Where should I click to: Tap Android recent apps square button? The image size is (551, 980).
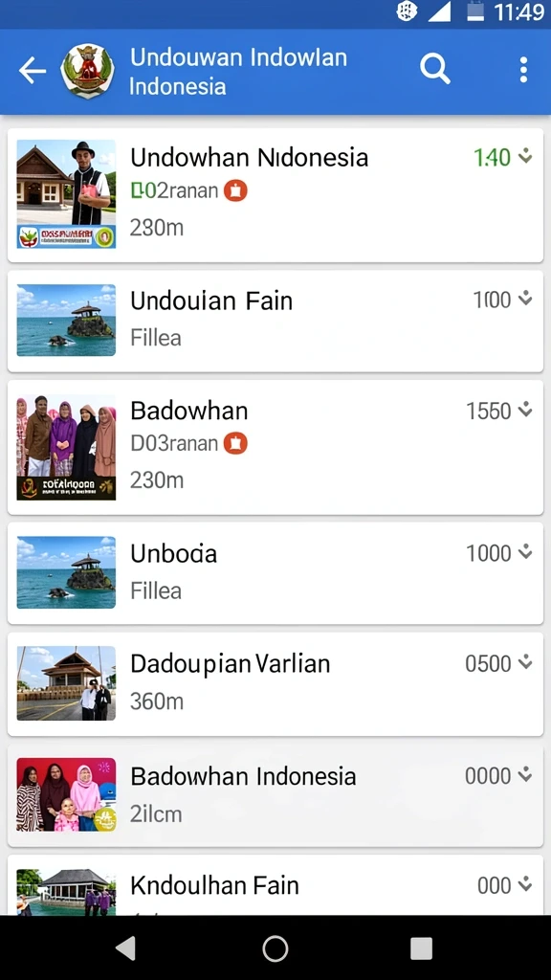[x=422, y=948]
